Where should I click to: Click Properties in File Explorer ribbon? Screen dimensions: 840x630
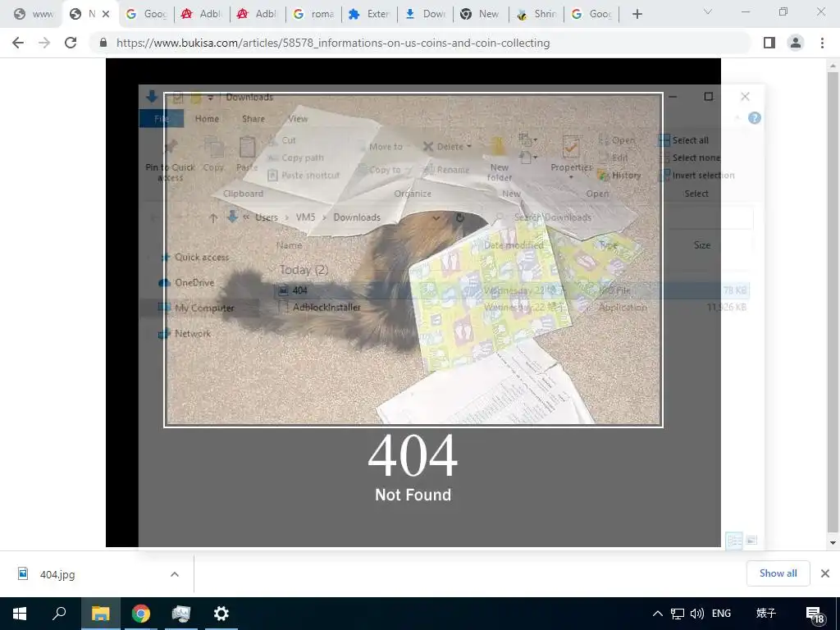[x=571, y=156]
